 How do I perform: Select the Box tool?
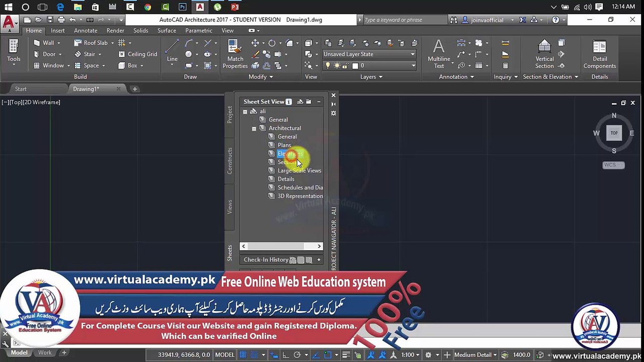pos(128,65)
